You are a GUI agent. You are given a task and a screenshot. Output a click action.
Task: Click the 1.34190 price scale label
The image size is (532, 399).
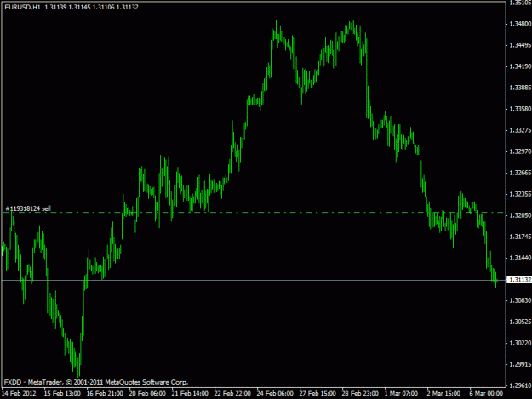click(x=520, y=66)
